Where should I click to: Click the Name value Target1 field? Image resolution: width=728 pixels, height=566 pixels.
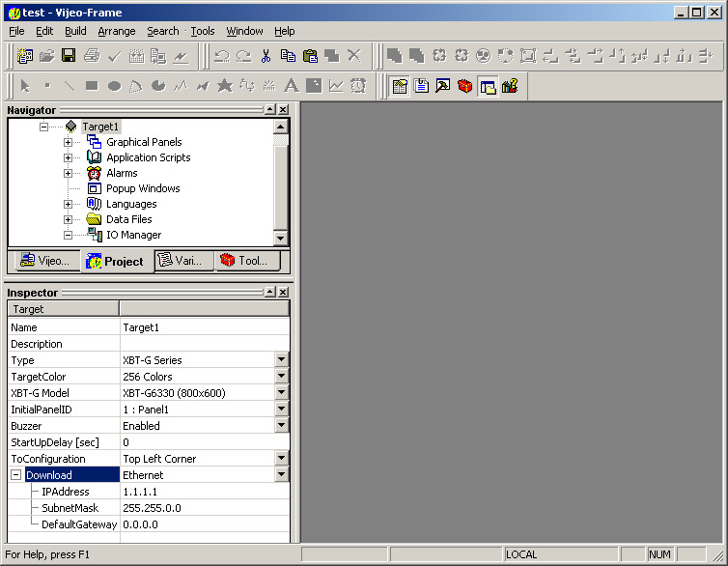pos(205,327)
